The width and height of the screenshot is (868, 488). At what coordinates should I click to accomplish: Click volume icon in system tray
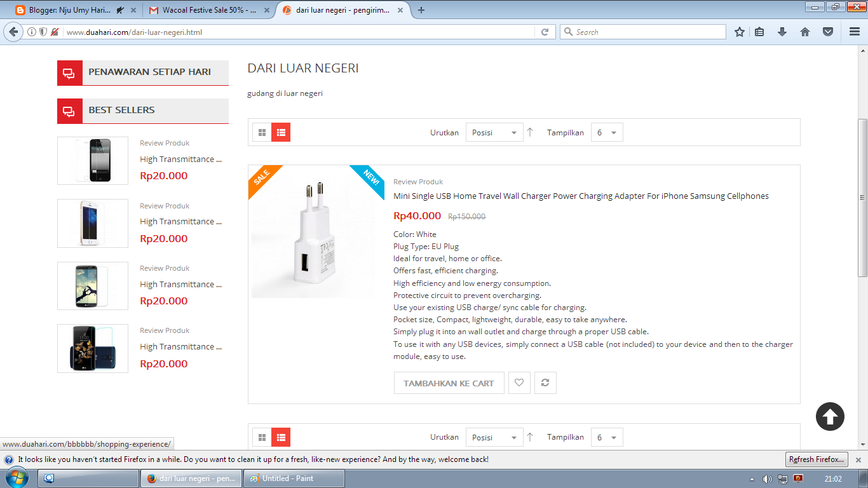click(x=767, y=478)
